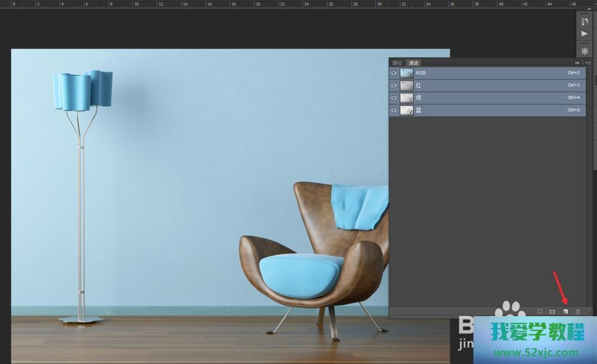Click the 绿 channel thumbnail
The width and height of the screenshot is (597, 364).
[x=407, y=98]
